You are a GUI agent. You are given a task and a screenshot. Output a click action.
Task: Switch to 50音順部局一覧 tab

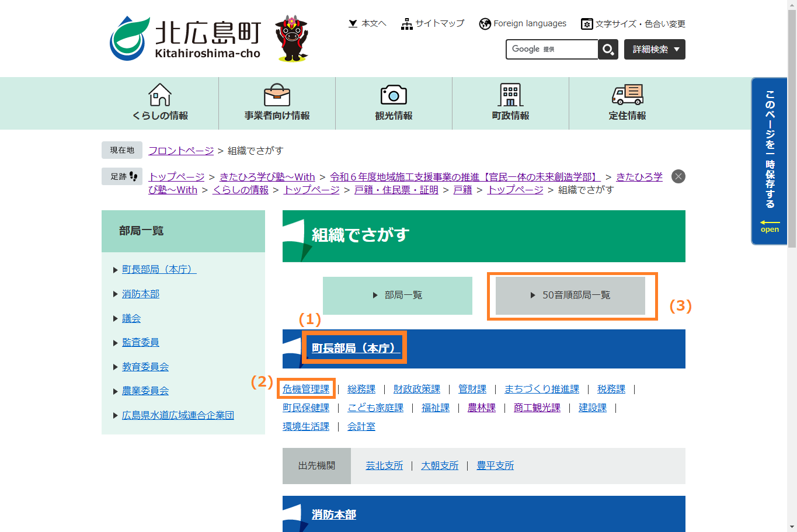(570, 295)
